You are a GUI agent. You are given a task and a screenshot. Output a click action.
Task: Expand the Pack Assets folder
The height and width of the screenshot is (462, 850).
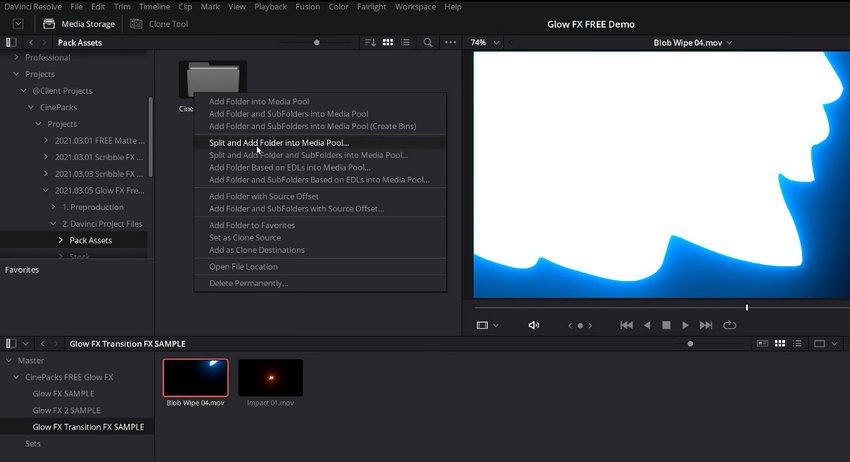(60, 240)
